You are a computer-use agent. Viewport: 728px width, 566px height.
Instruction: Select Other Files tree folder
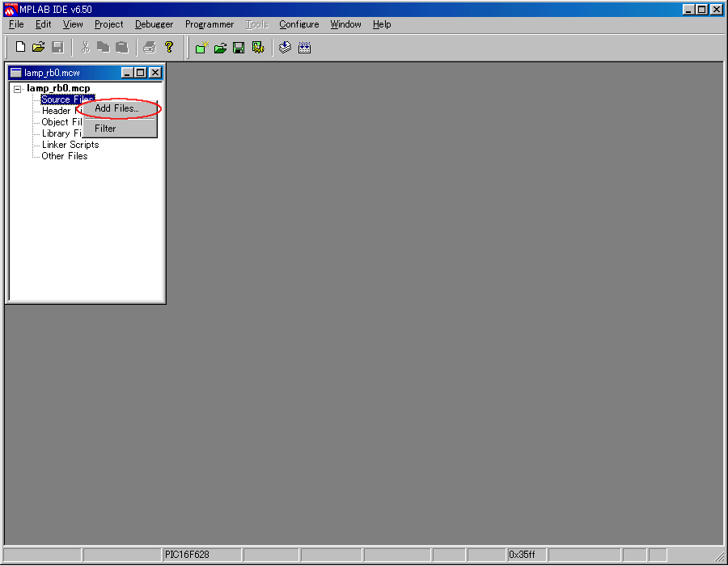tap(65, 156)
